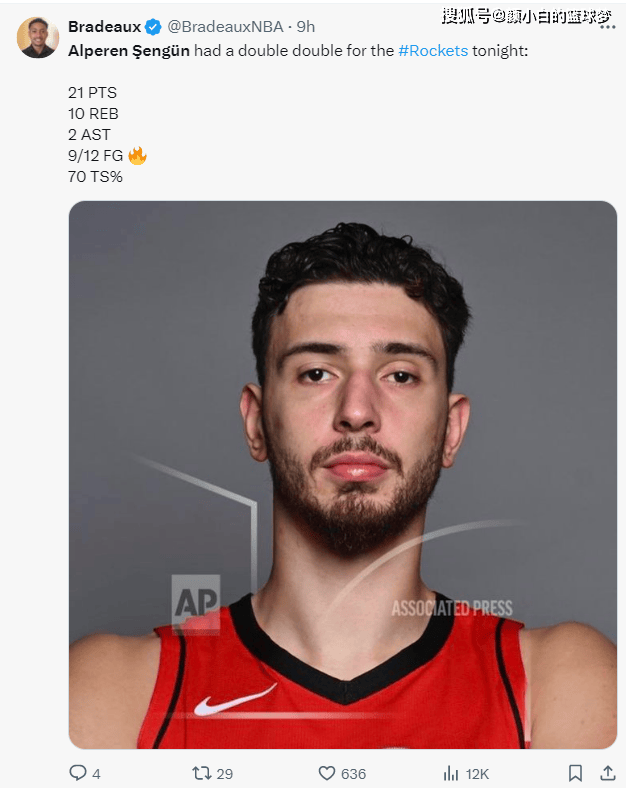Click the 29 reposts count
The height and width of the screenshot is (788, 626).
(225, 774)
